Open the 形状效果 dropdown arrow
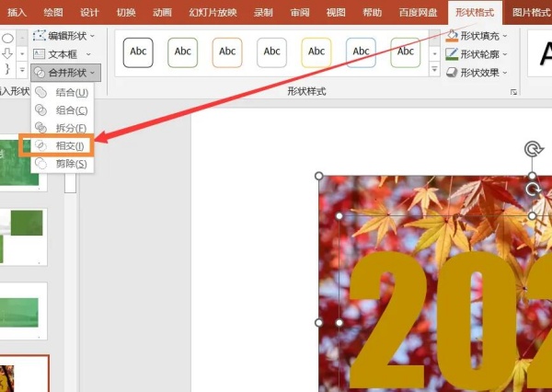552x392 pixels. click(x=505, y=73)
